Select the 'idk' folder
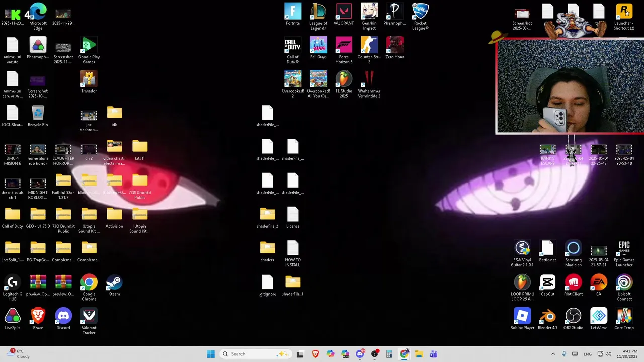644x362 pixels. pyautogui.click(x=114, y=116)
